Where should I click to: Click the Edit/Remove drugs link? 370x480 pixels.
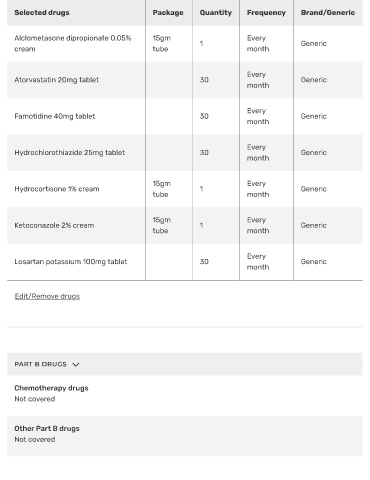pos(47,296)
